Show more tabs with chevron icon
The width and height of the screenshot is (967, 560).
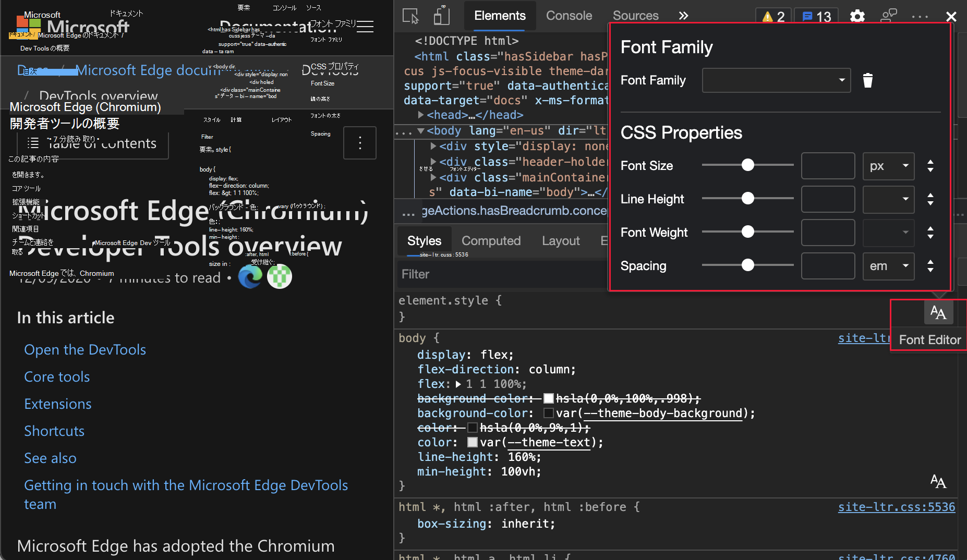pyautogui.click(x=683, y=16)
